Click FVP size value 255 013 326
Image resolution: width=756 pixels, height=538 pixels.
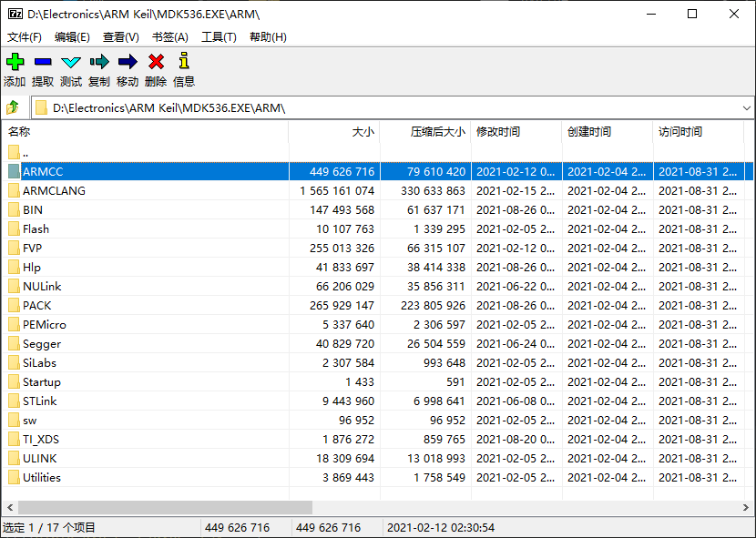tap(342, 249)
